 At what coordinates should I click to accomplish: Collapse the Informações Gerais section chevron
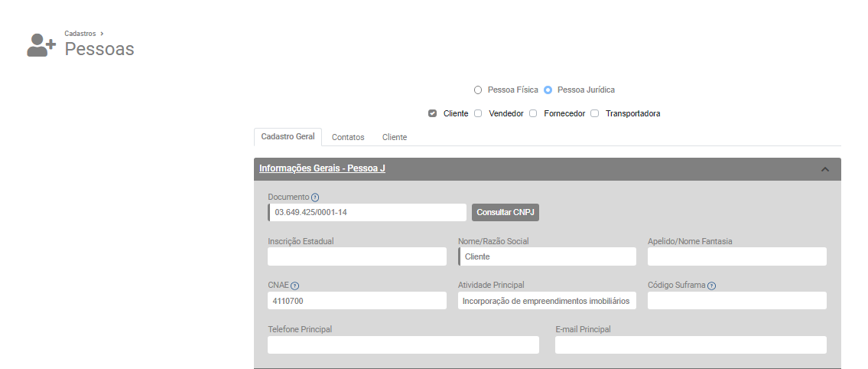click(x=825, y=169)
